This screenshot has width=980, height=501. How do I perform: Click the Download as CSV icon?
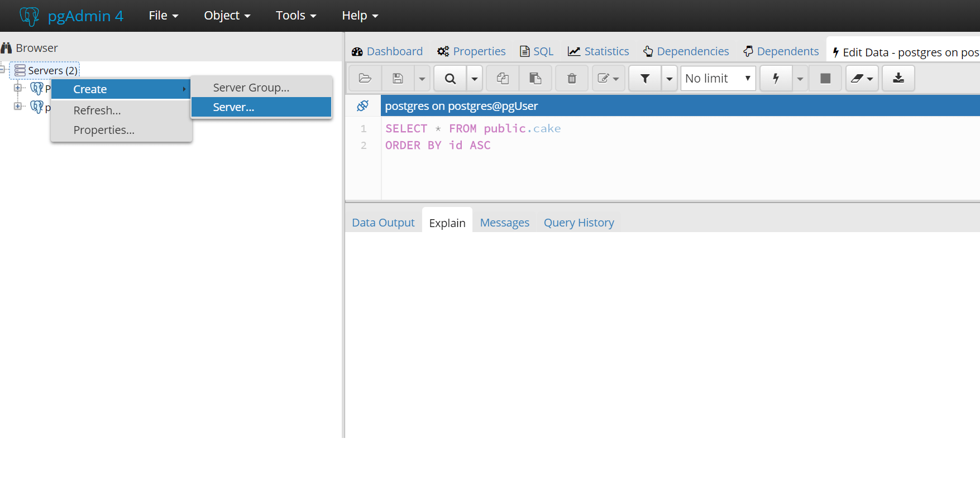click(898, 79)
